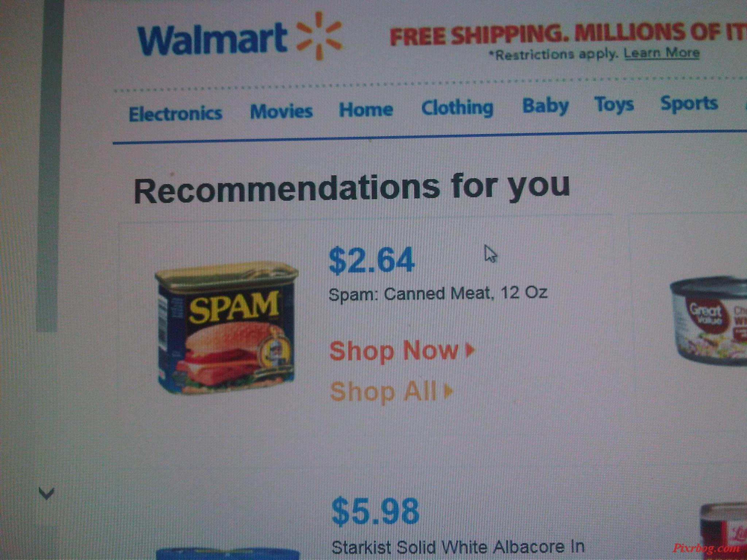Browse the Clothing department
747x560 pixels.
(457, 108)
